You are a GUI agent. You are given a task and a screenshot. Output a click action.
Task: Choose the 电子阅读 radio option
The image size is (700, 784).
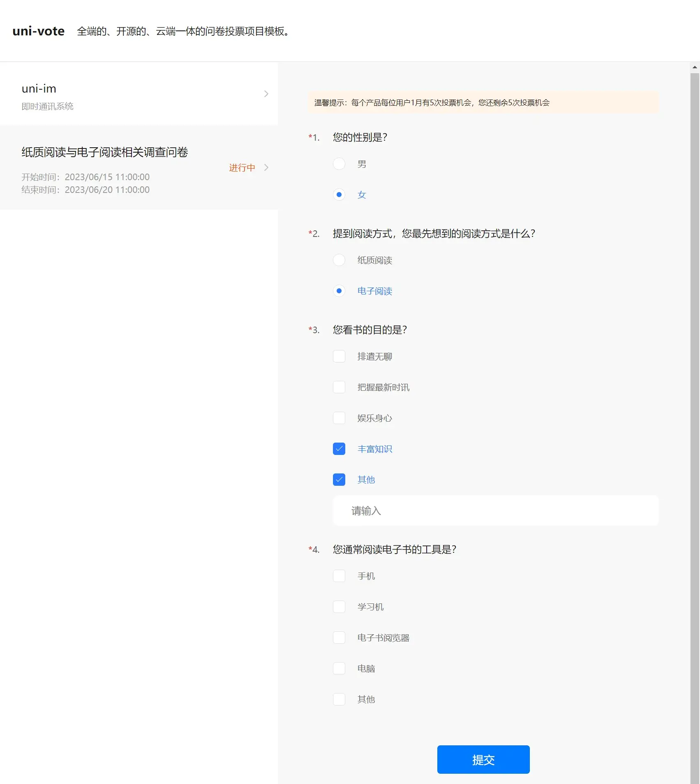(339, 291)
